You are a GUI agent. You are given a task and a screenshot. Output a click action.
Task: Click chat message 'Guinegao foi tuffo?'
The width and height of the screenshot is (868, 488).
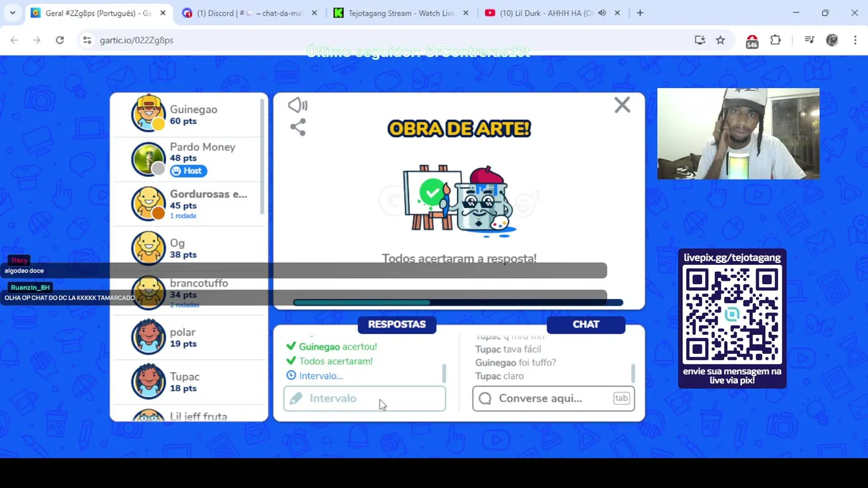(x=515, y=363)
